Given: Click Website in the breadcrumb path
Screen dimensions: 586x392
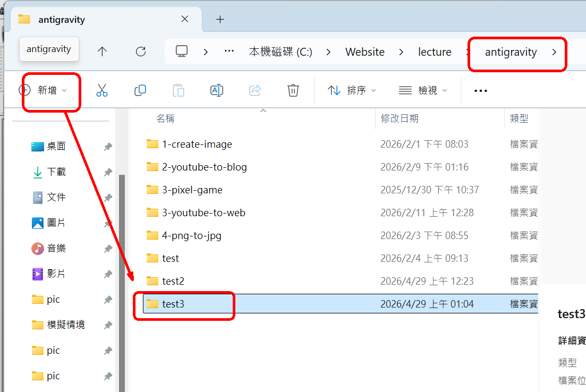Looking at the screenshot, I should [x=364, y=52].
